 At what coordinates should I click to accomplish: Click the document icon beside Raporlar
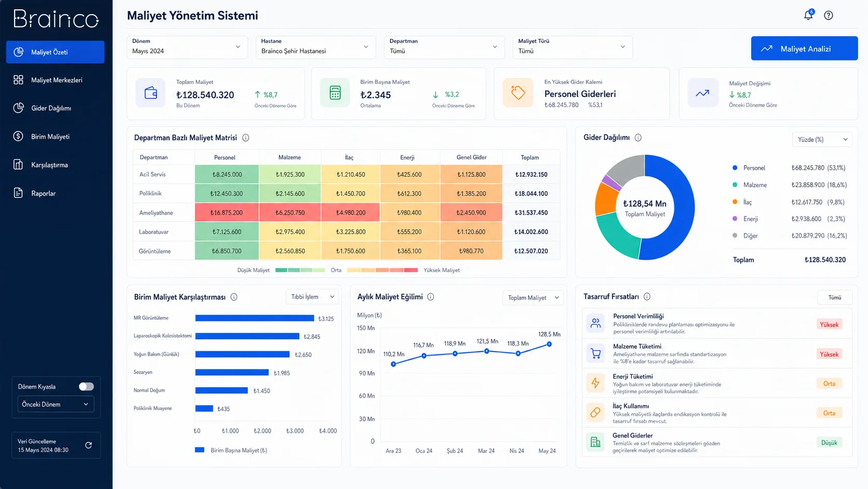click(x=18, y=193)
